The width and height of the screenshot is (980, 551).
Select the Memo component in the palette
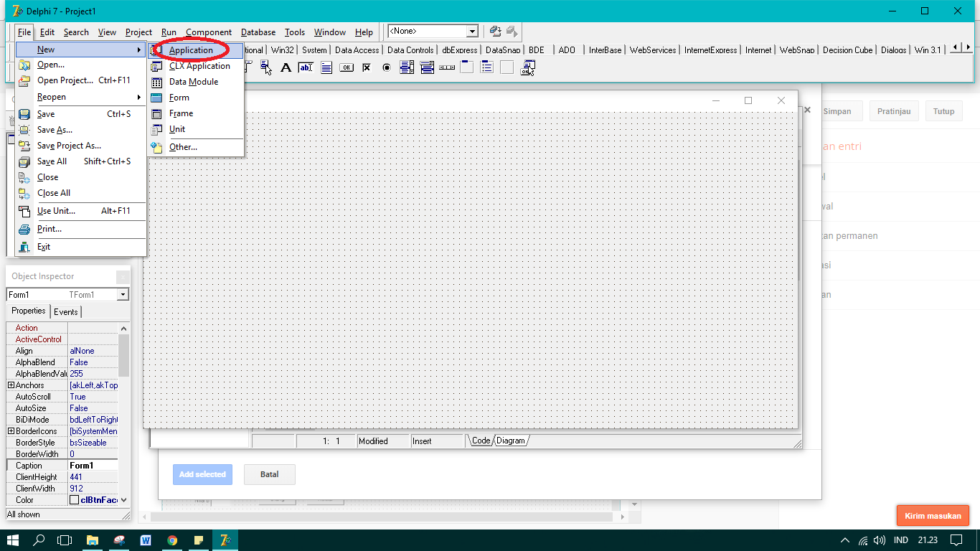[326, 67]
